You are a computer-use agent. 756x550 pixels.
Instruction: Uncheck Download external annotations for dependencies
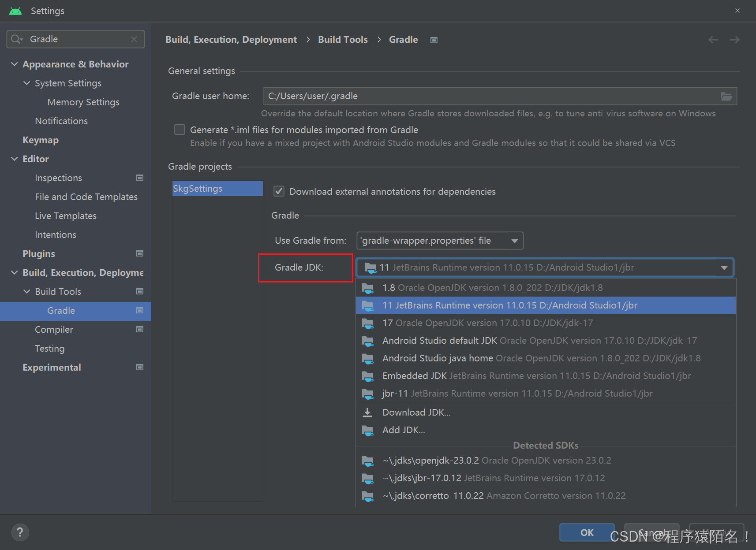click(279, 191)
